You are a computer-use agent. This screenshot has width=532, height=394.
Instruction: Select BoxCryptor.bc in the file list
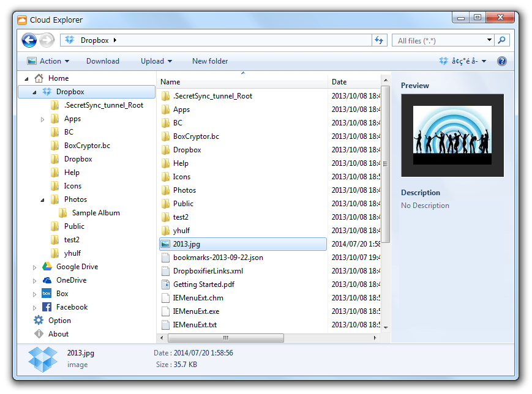point(196,136)
